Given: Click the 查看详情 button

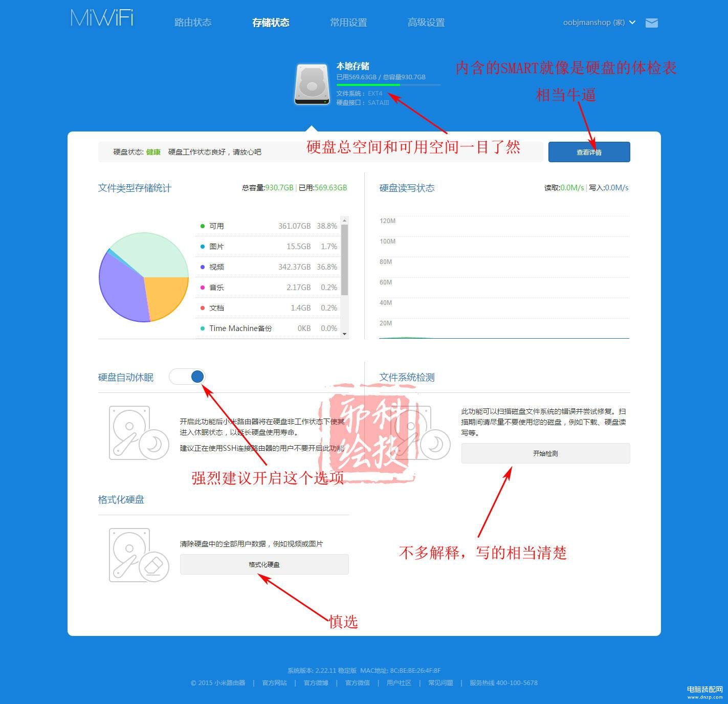Looking at the screenshot, I should 589,152.
